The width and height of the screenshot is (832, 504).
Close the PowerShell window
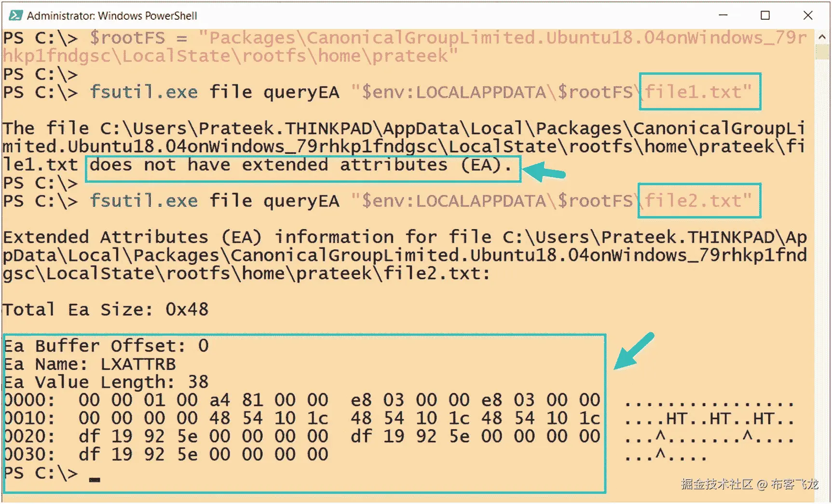pos(808,15)
